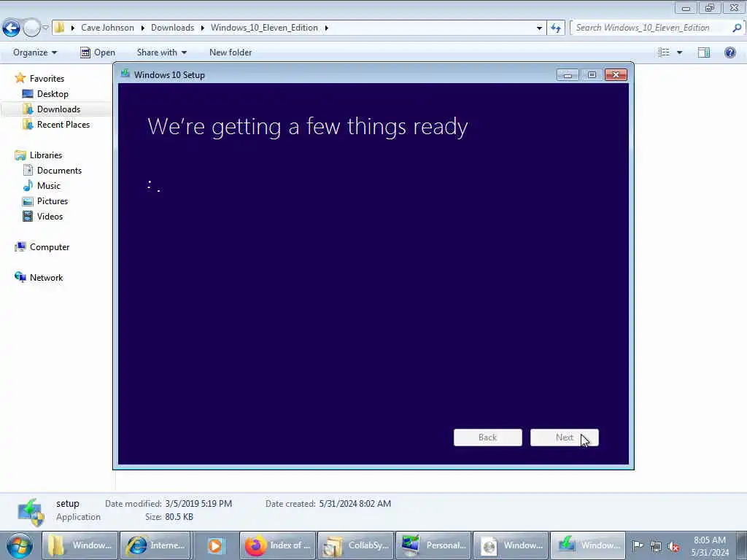Expand the arrow after Cave Johnson breadcrumb
This screenshot has height=560, width=747.
click(x=142, y=28)
